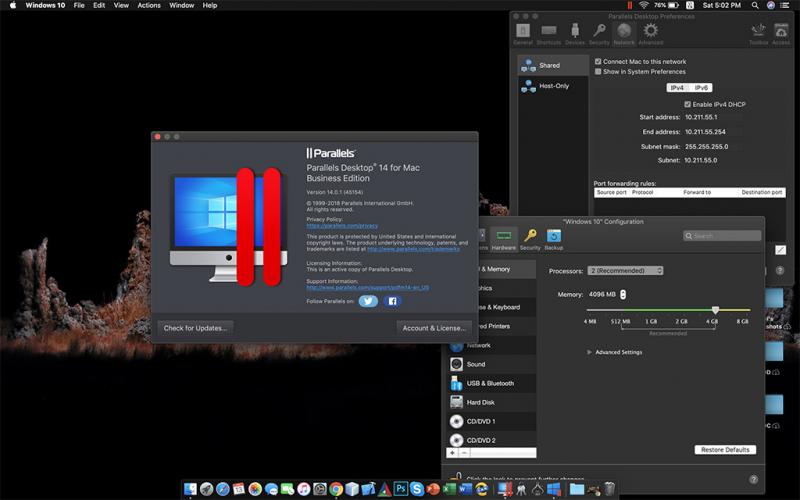The height and width of the screenshot is (500, 800).
Task: Click the Configuration help question-mark button
Action: point(753,480)
